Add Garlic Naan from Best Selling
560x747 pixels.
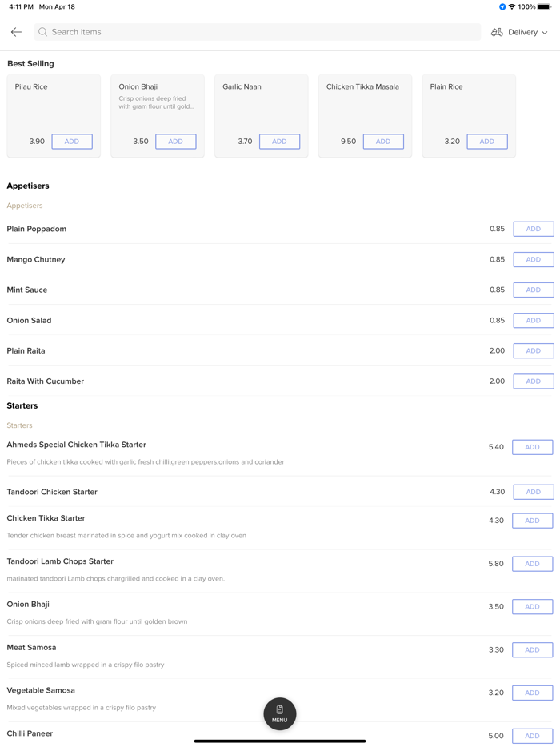[x=279, y=142]
